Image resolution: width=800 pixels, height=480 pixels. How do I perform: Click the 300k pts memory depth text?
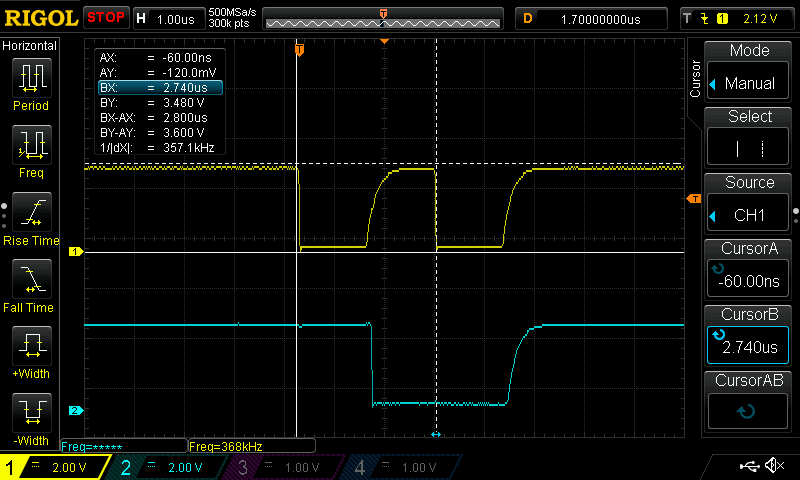click(x=229, y=23)
